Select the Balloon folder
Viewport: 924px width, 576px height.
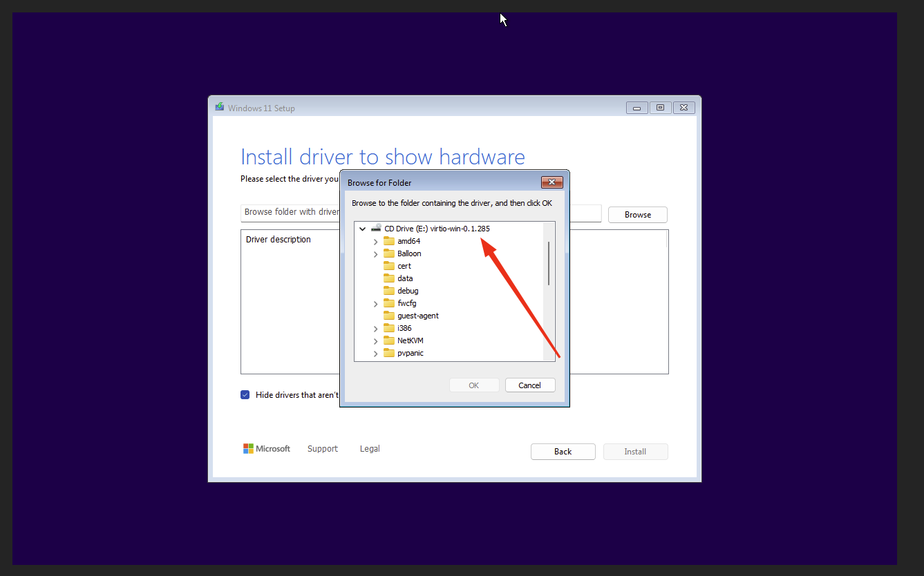tap(408, 253)
